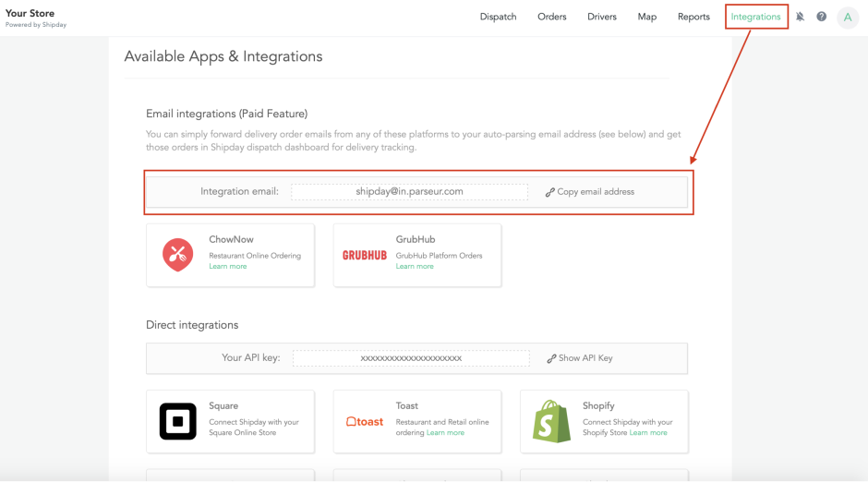The height and width of the screenshot is (482, 868).
Task: Click the GrubHub logo
Action: 364,255
